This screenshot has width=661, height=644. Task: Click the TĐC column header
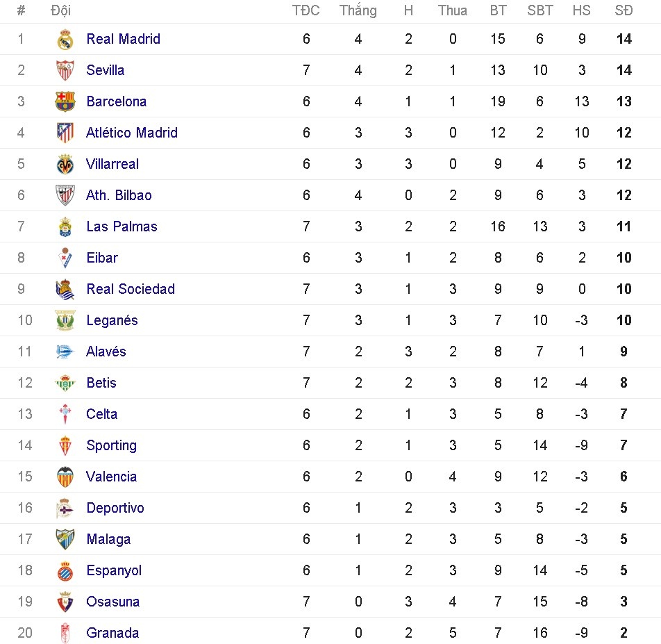pos(306,10)
